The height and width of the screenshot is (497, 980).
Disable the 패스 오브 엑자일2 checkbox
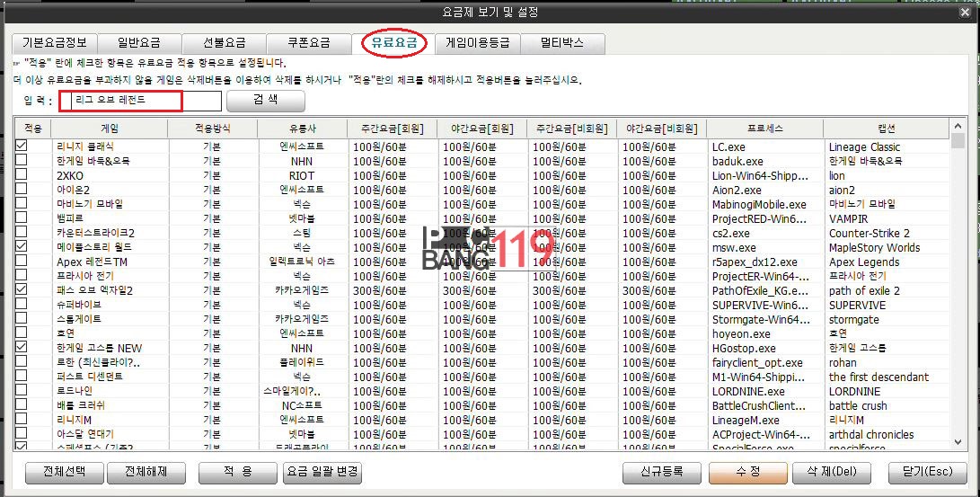[x=22, y=289]
